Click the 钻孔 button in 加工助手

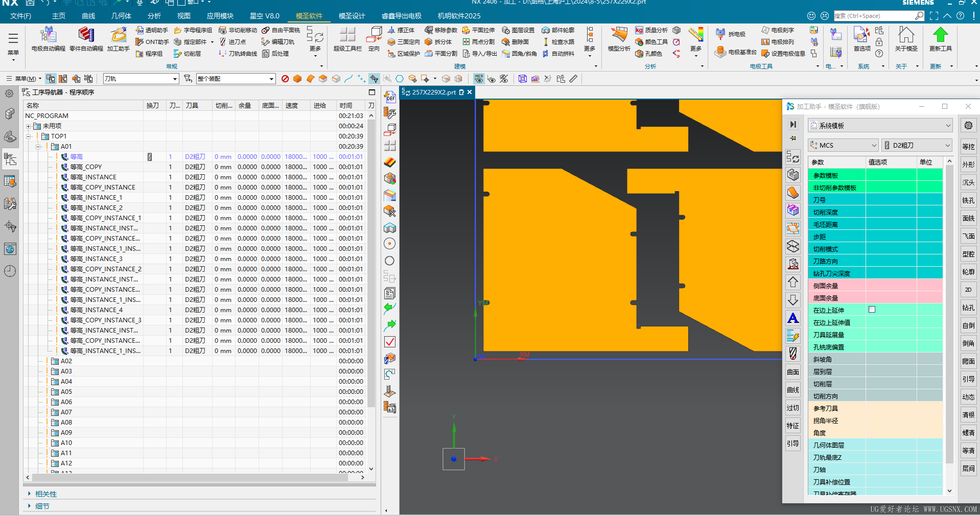pyautogui.click(x=968, y=308)
